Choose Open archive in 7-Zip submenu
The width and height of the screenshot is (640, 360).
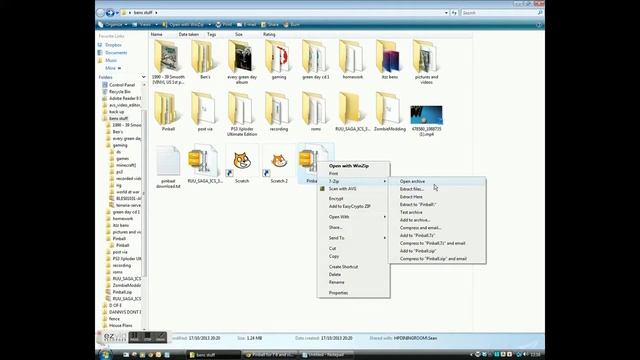click(x=437, y=181)
